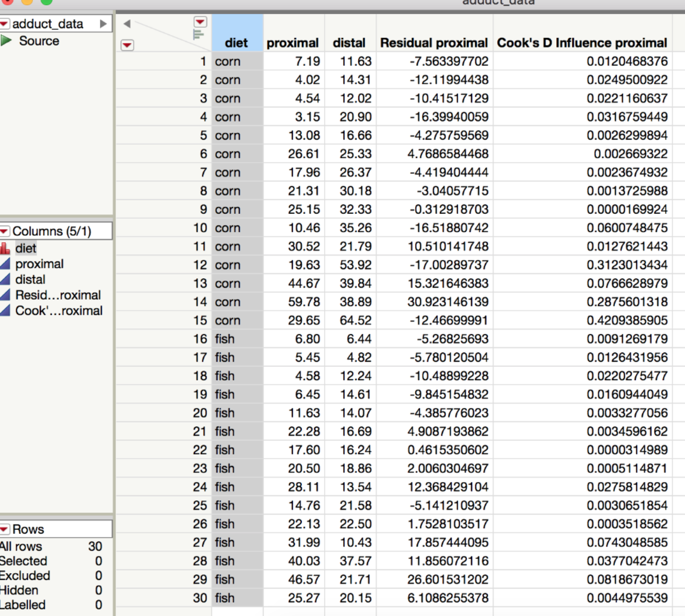Select the Cook's D Influence proximal column header
The height and width of the screenshot is (616, 685).
click(x=581, y=43)
